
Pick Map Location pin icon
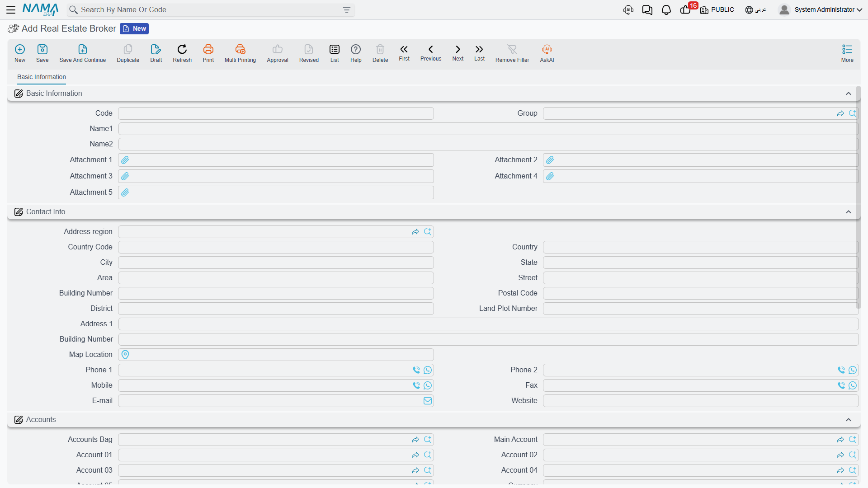(x=125, y=355)
